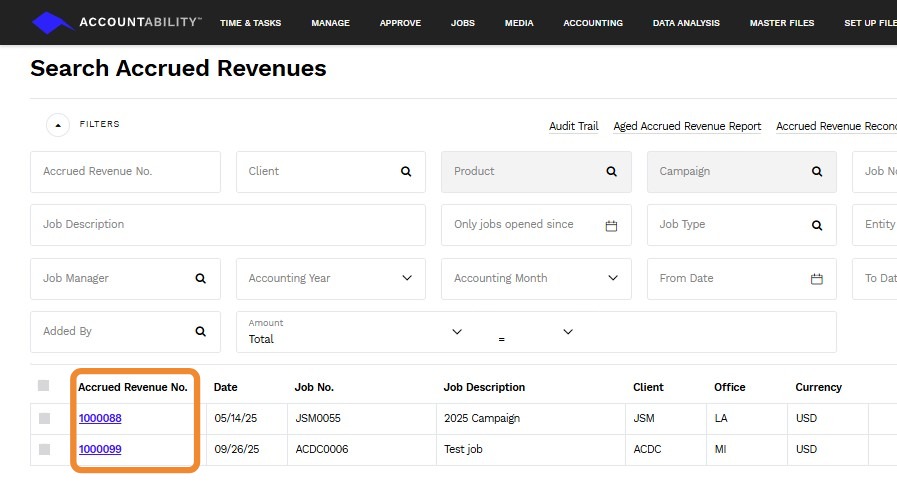Click the Job Type search icon

click(817, 225)
